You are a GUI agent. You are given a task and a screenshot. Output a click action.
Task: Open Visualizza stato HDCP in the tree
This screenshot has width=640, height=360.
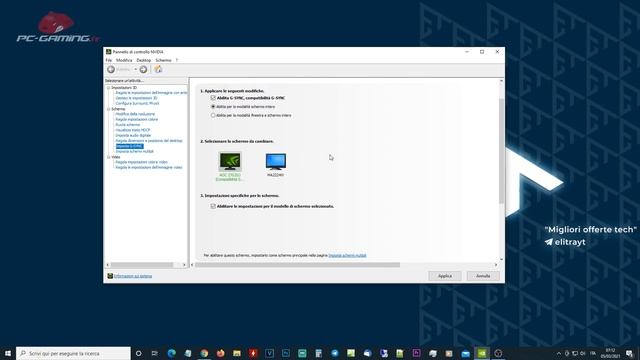pyautogui.click(x=133, y=130)
